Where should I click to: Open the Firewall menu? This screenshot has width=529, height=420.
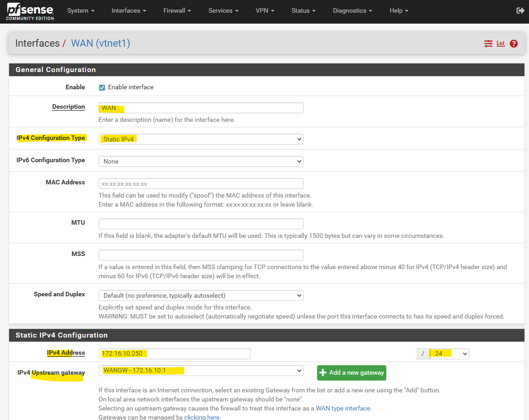177,10
